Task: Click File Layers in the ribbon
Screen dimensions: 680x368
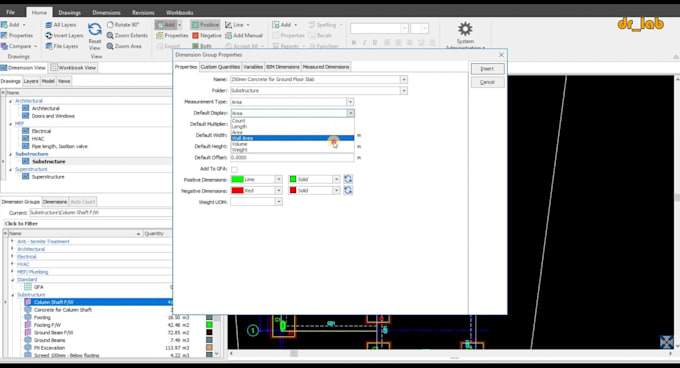Action: pos(62,46)
